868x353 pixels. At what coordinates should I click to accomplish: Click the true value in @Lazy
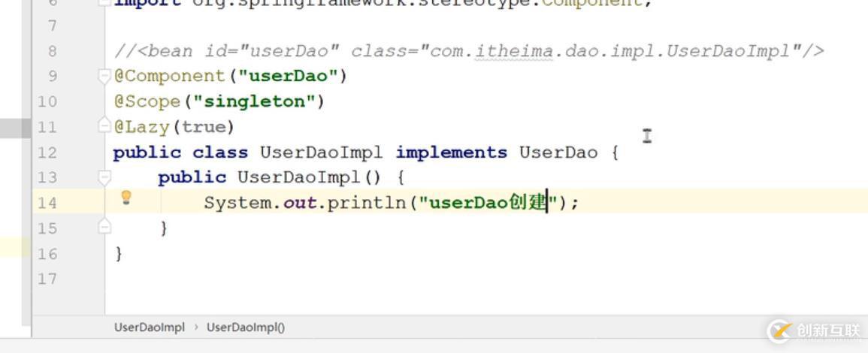[203, 127]
